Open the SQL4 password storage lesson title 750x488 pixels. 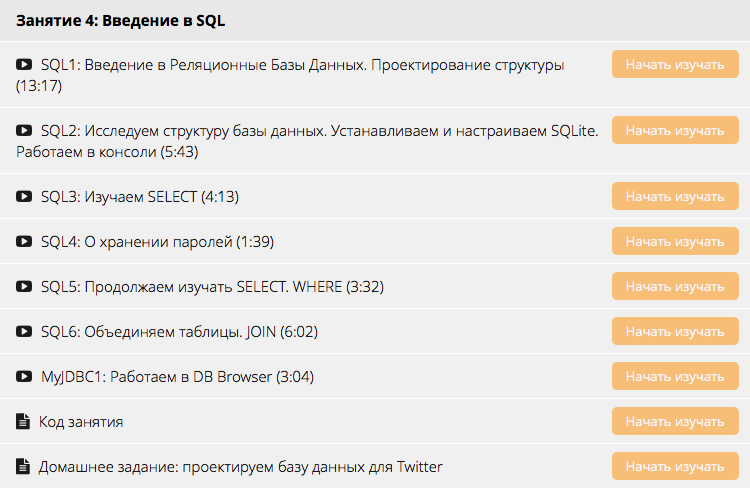(x=157, y=242)
